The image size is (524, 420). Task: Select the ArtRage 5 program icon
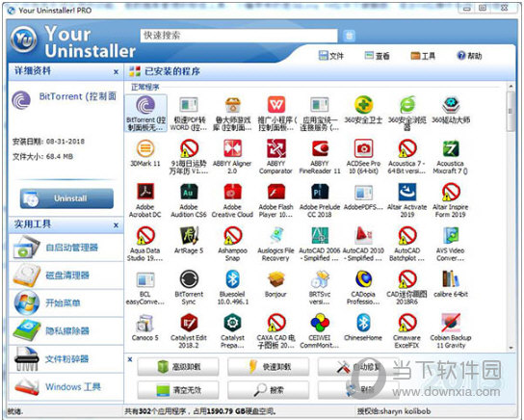[189, 236]
